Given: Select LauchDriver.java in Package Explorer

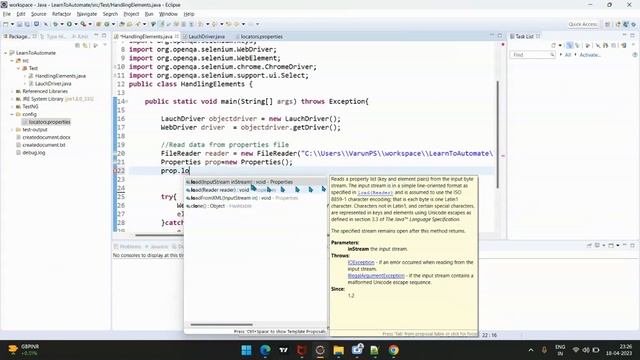Looking at the screenshot, I should tap(53, 84).
